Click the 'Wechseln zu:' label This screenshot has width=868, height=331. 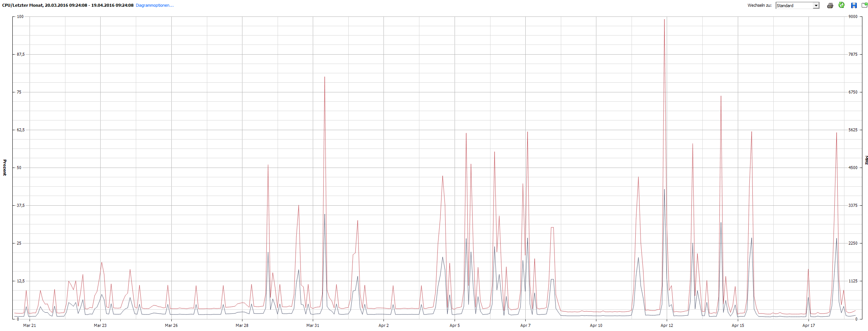pyautogui.click(x=759, y=5)
